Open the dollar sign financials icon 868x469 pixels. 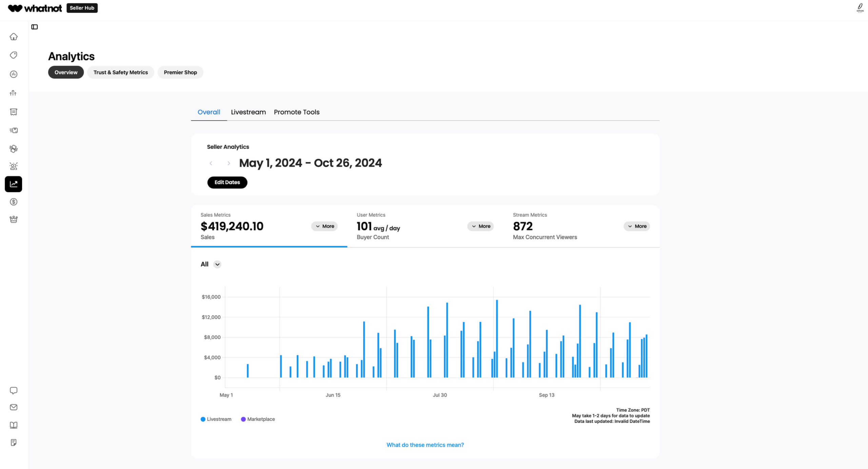click(14, 202)
